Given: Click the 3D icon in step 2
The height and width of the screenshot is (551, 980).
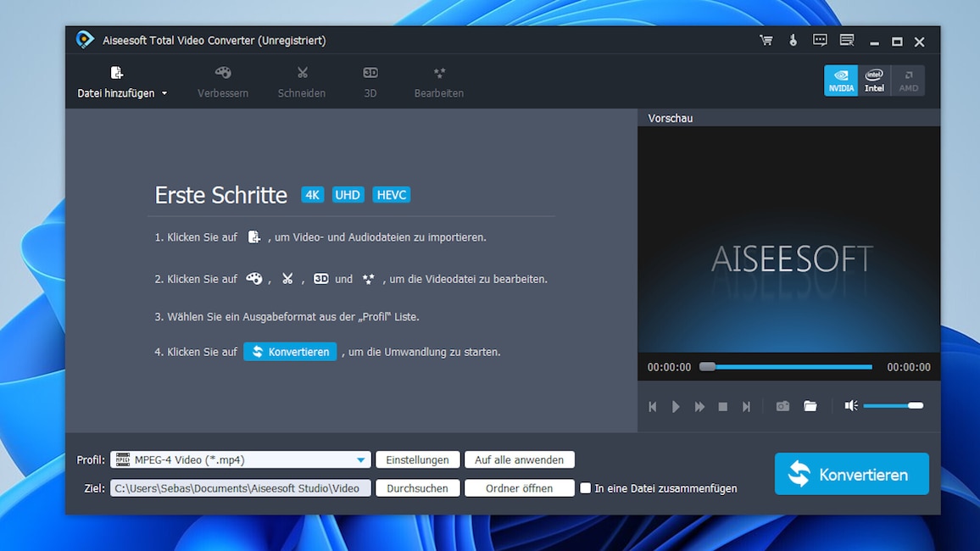Looking at the screenshot, I should [320, 279].
